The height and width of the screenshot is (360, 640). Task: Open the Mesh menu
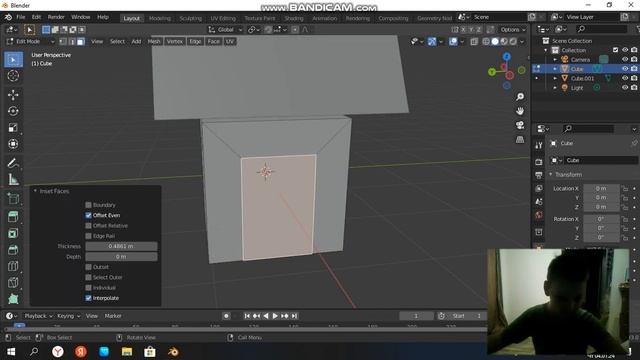click(154, 41)
